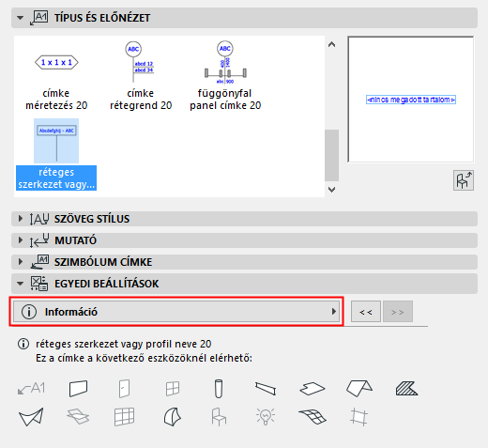Click the Wall tool icon
The height and width of the screenshot is (448, 488).
pyautogui.click(x=78, y=389)
